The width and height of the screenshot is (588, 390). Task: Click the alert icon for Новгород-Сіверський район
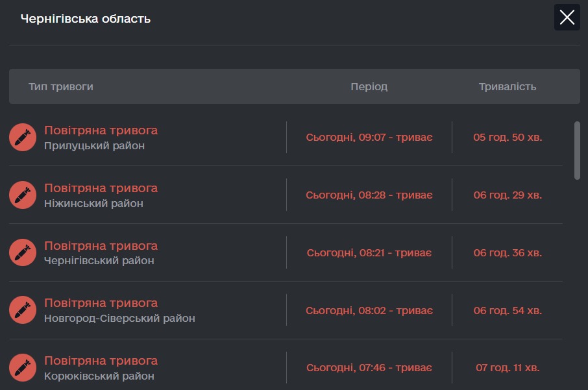click(23, 310)
